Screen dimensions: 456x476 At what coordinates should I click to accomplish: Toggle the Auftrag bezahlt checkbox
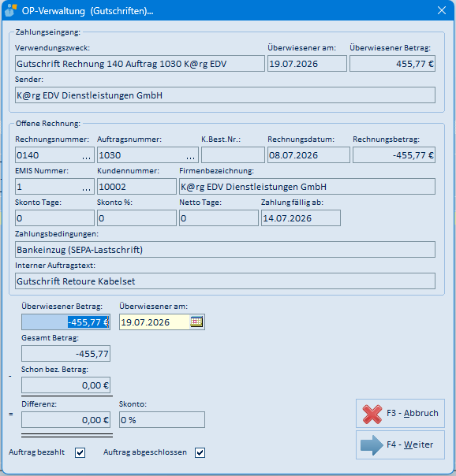pyautogui.click(x=80, y=452)
